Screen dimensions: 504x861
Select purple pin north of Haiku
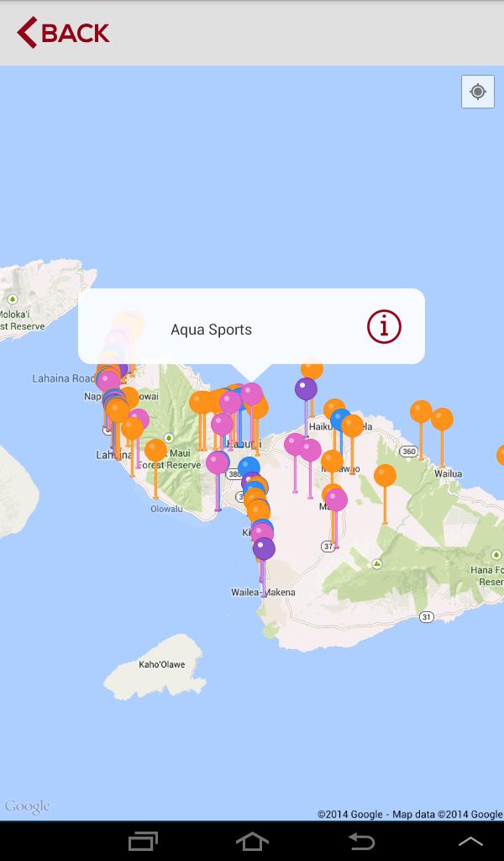[306, 389]
